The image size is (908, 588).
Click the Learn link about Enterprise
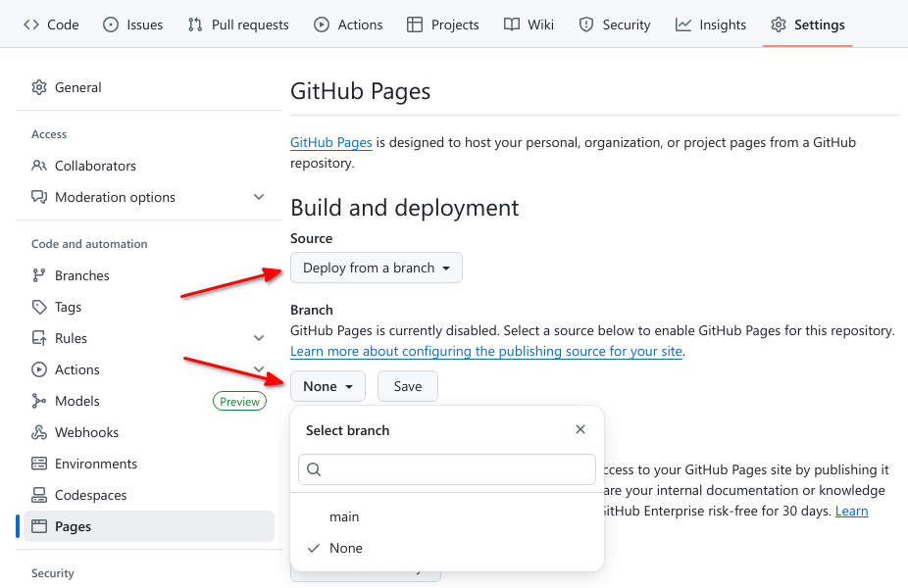pos(851,511)
